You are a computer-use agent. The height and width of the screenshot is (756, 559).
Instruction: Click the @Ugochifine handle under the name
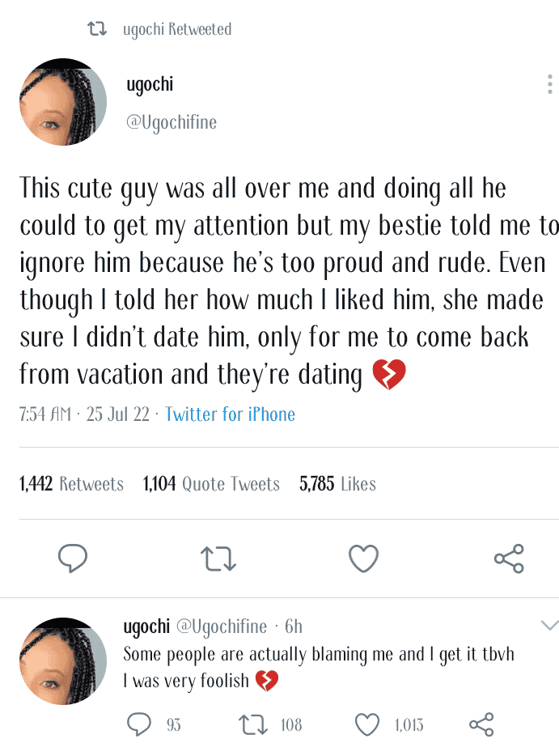(172, 123)
